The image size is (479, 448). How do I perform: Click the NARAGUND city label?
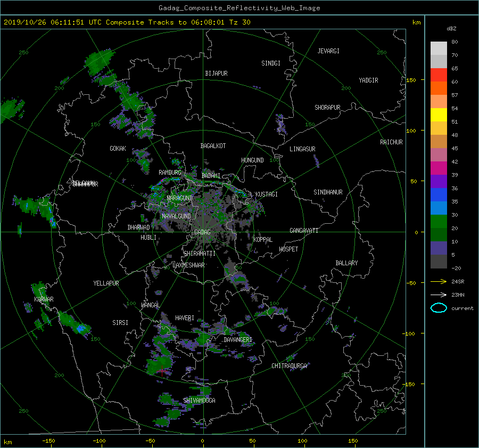click(x=180, y=198)
